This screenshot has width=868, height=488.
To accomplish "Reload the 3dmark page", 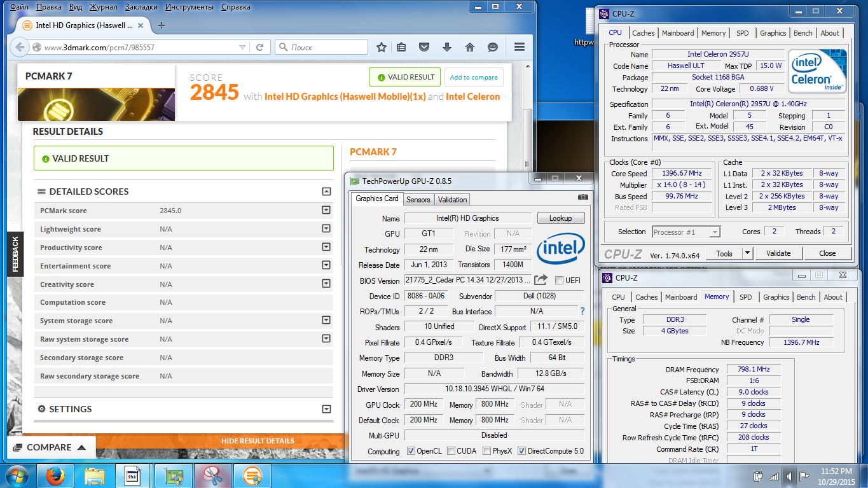I will 260,47.
